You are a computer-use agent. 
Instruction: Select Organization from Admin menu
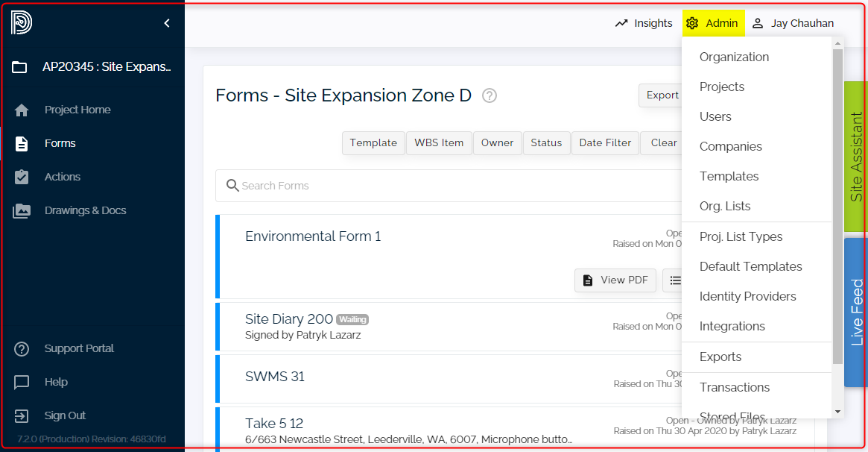click(x=734, y=57)
